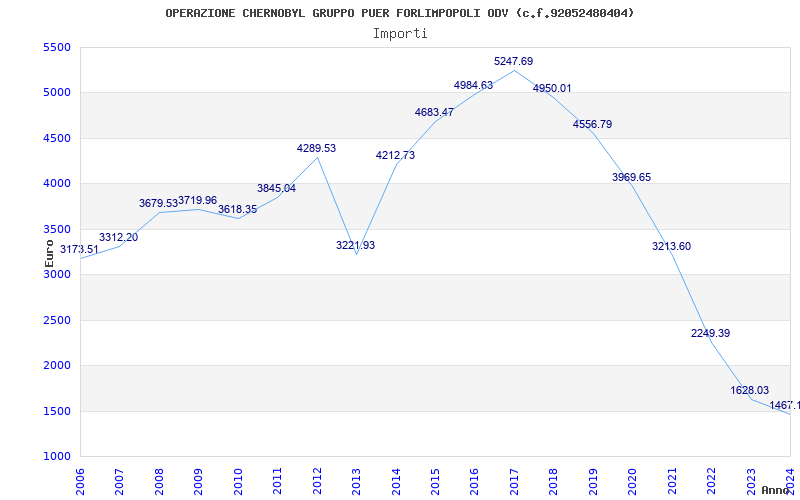This screenshot has height=500, width=800.
Task: Select the 1628.03 data label
Action: coord(749,390)
